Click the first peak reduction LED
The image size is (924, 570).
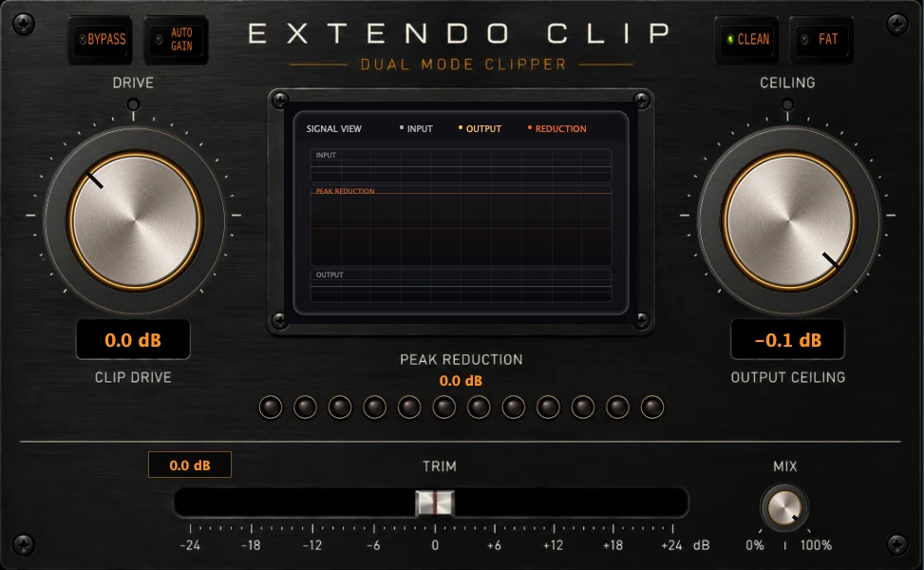(x=271, y=408)
